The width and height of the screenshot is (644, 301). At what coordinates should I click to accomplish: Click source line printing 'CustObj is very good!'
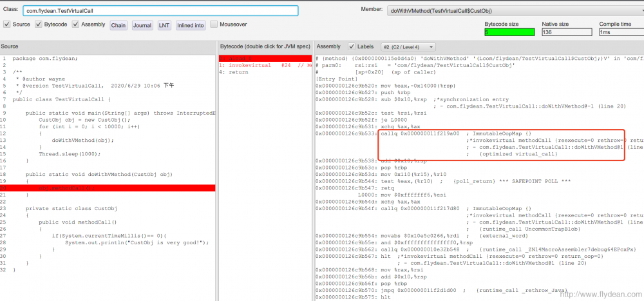tap(137, 242)
